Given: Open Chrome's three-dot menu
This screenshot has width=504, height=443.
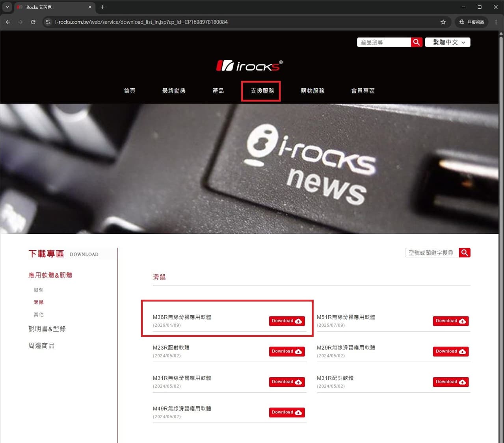Looking at the screenshot, I should tap(496, 22).
